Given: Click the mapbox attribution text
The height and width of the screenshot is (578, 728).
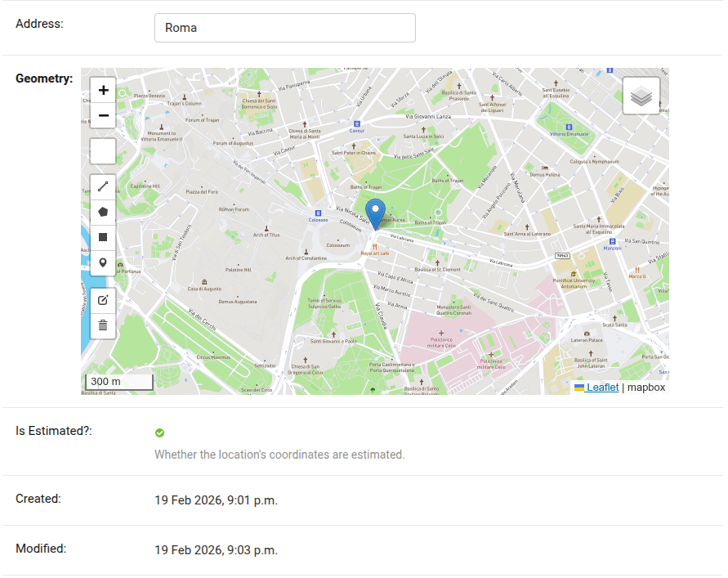Looking at the screenshot, I should [645, 387].
